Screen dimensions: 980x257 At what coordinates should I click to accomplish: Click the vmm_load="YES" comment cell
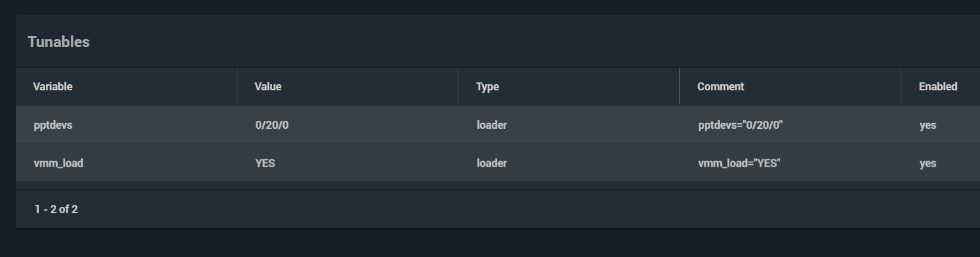(738, 164)
